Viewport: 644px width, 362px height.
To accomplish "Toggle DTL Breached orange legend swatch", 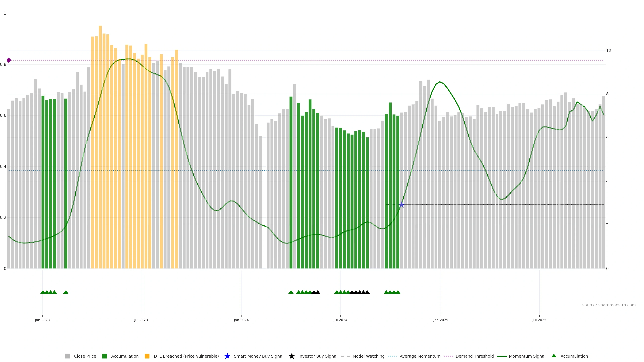I will pos(147,356).
